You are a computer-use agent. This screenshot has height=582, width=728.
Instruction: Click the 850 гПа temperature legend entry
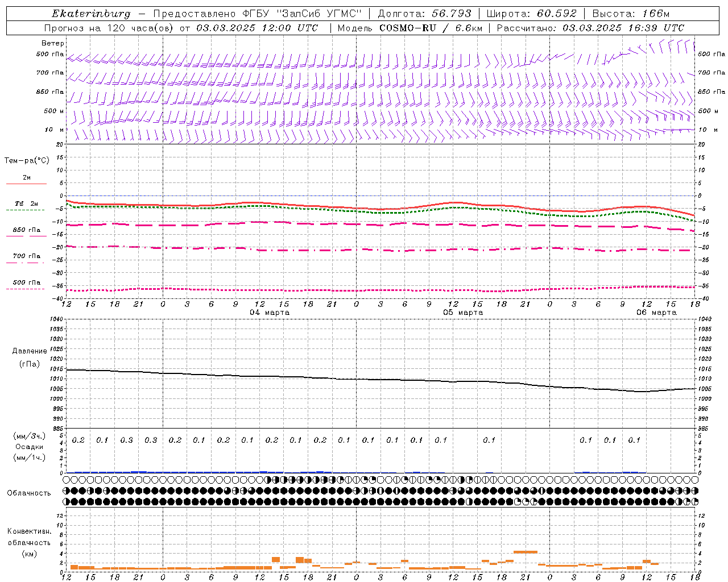[x=27, y=230]
